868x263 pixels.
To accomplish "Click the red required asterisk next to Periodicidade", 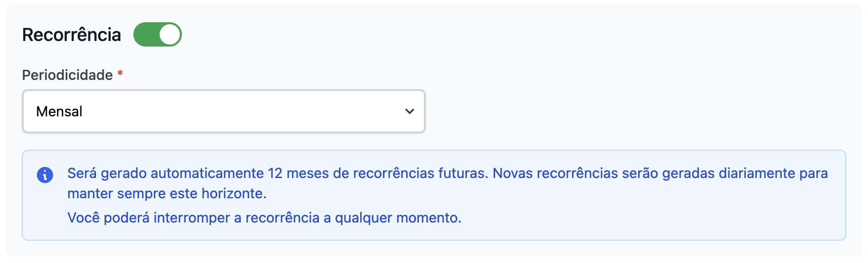I will pyautogui.click(x=120, y=74).
